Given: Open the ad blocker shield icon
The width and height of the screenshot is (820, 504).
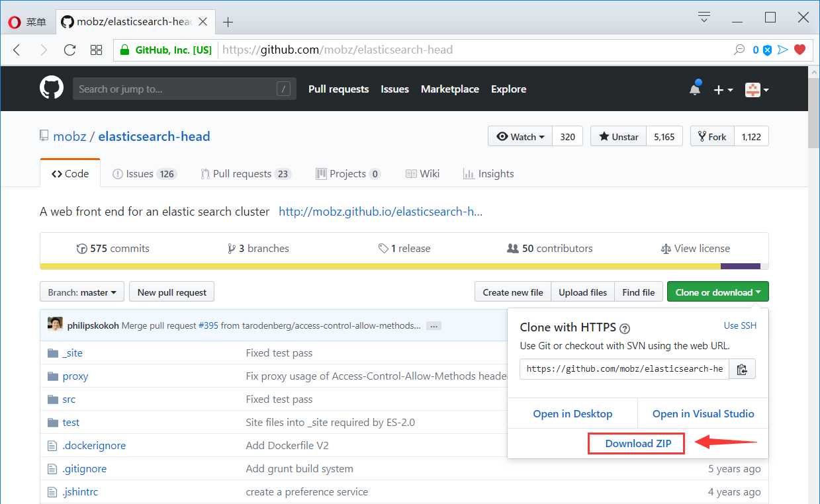Looking at the screenshot, I should [768, 50].
